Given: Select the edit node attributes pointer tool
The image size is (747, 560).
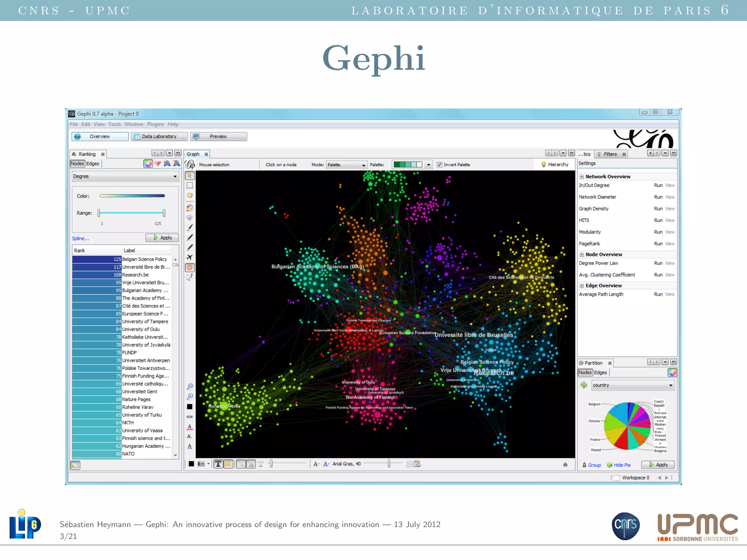Looking at the screenshot, I should point(190,277).
